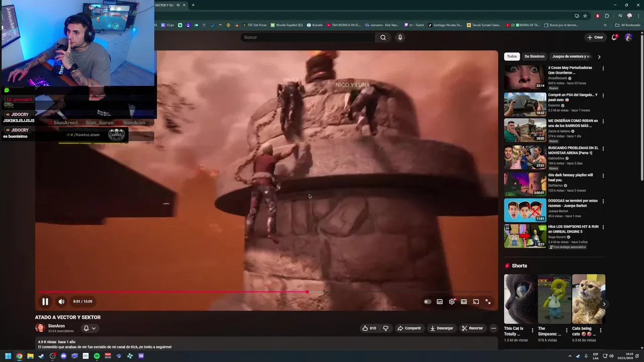Open the 3 Cosas Muy Perturbadoras video thumbnail
This screenshot has height=362, width=644.
[525, 77]
